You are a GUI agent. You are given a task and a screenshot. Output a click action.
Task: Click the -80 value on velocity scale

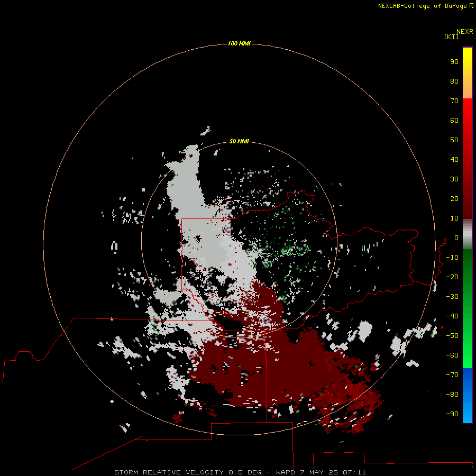[x=452, y=395]
